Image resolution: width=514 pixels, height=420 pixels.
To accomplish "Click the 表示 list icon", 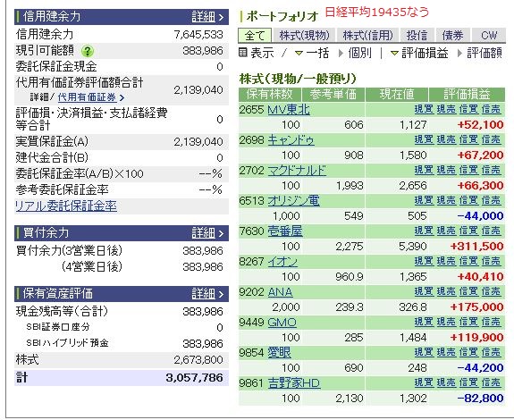I will tap(242, 52).
